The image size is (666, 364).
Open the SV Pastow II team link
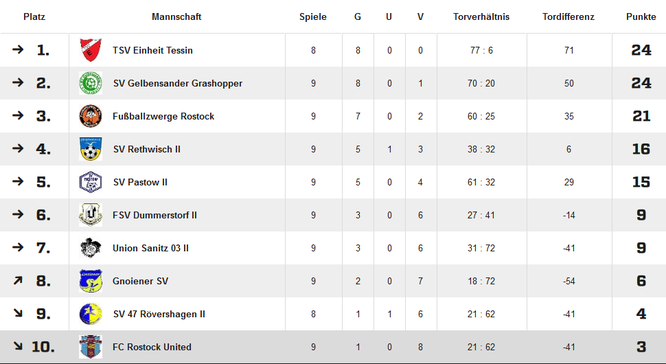[140, 182]
